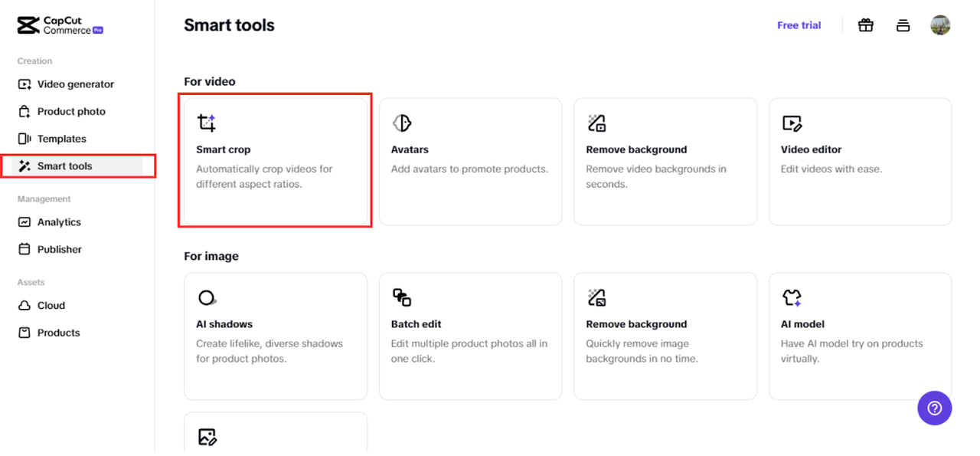Click the AI model shirt icon

click(792, 297)
